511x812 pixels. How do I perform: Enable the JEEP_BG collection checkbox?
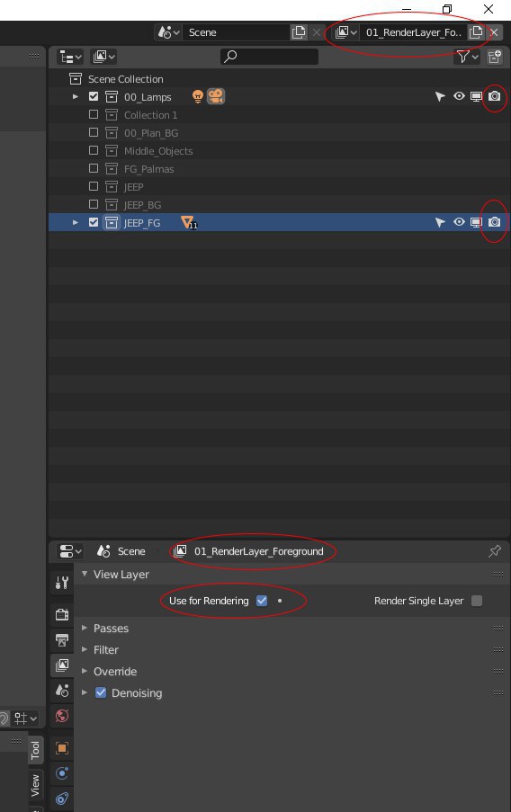[x=94, y=204]
